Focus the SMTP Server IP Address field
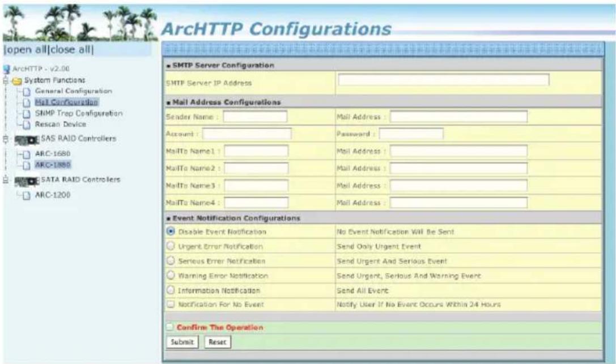The image size is (616, 364). coord(444,80)
